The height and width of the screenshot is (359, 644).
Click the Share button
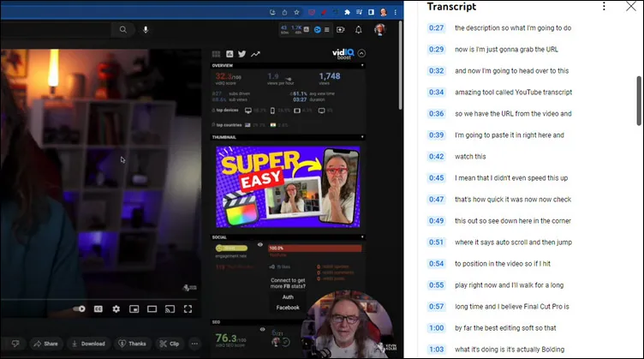click(46, 344)
